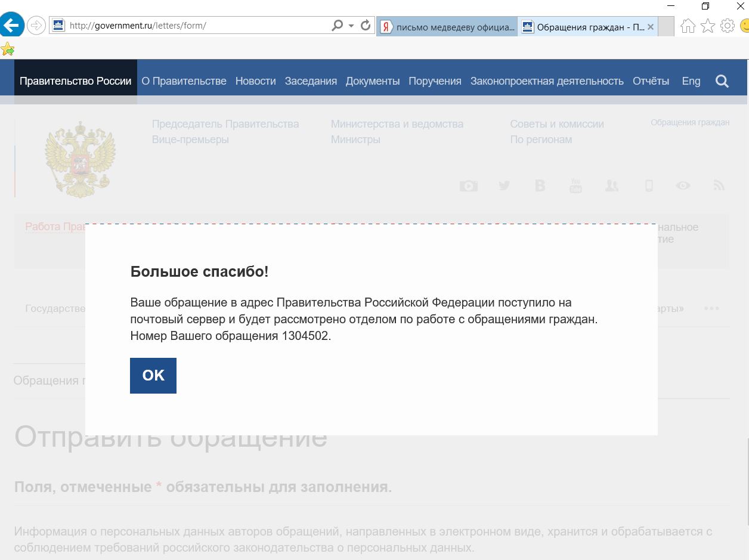
Task: Open 'Вице-премьеры' link
Action: coord(190,140)
